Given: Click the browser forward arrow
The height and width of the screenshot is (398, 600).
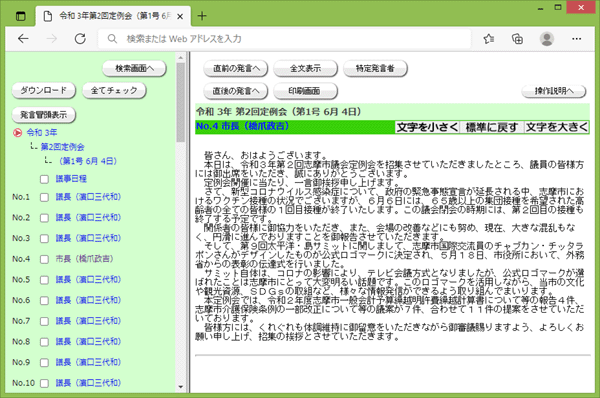Looking at the screenshot, I should pos(52,39).
